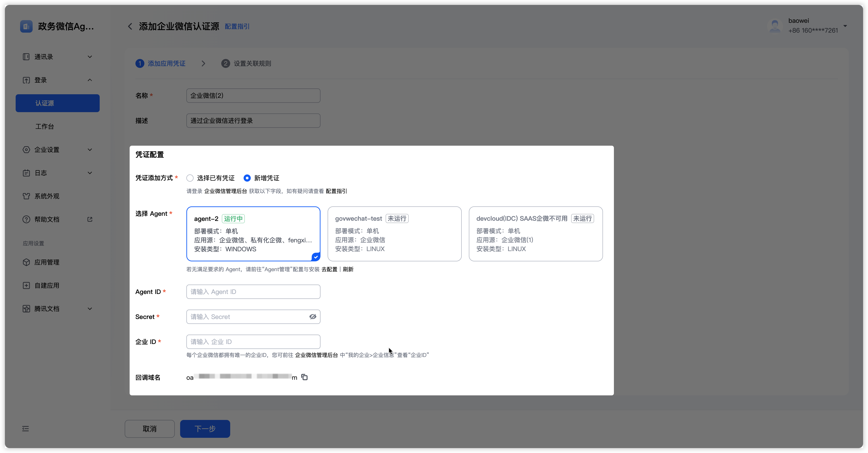Viewport: 868px width, 453px height.
Task: Copy the callback domain name
Action: (x=305, y=377)
